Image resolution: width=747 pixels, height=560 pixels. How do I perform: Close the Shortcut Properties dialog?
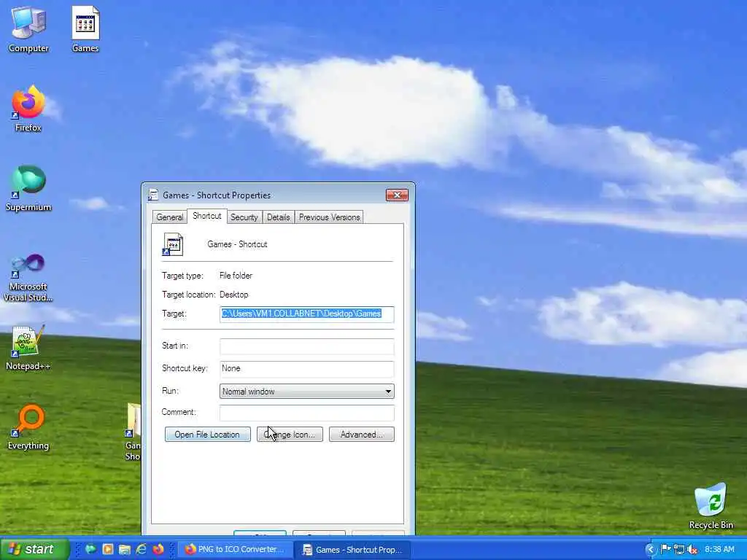coord(397,195)
